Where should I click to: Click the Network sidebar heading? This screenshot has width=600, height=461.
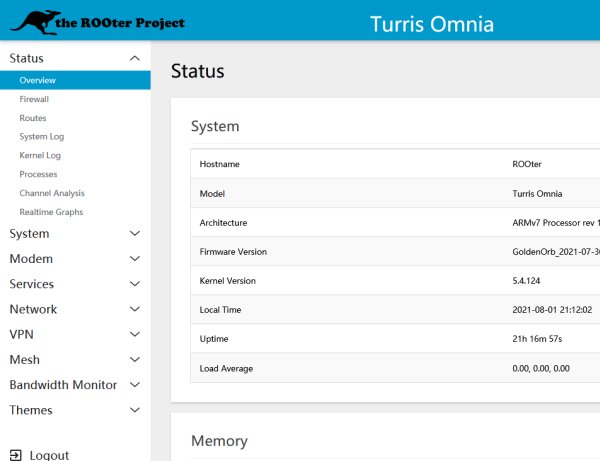(33, 309)
